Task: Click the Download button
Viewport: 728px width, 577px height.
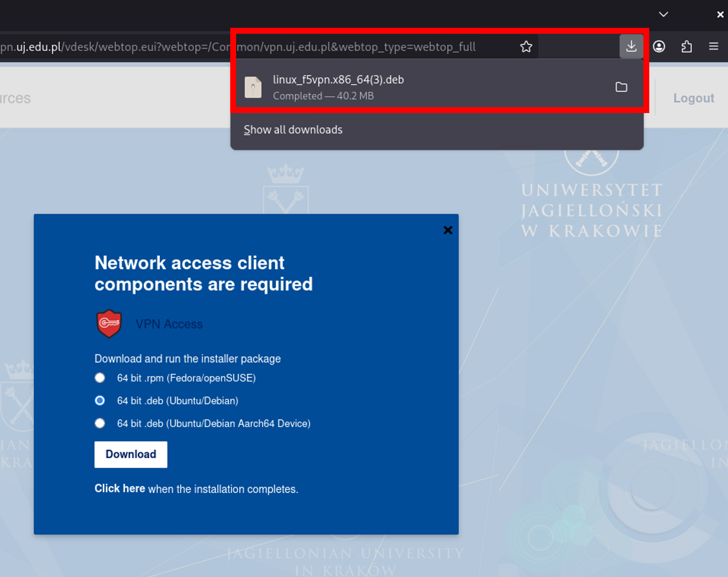Action: tap(131, 454)
